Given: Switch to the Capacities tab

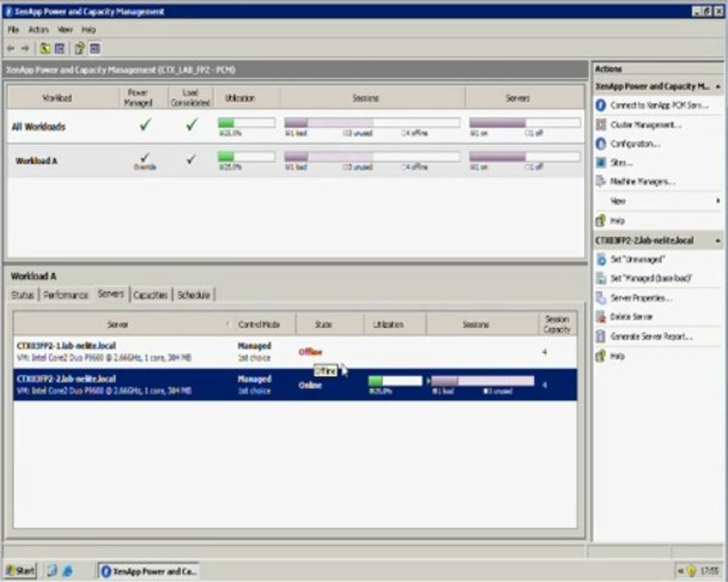Looking at the screenshot, I should 150,295.
